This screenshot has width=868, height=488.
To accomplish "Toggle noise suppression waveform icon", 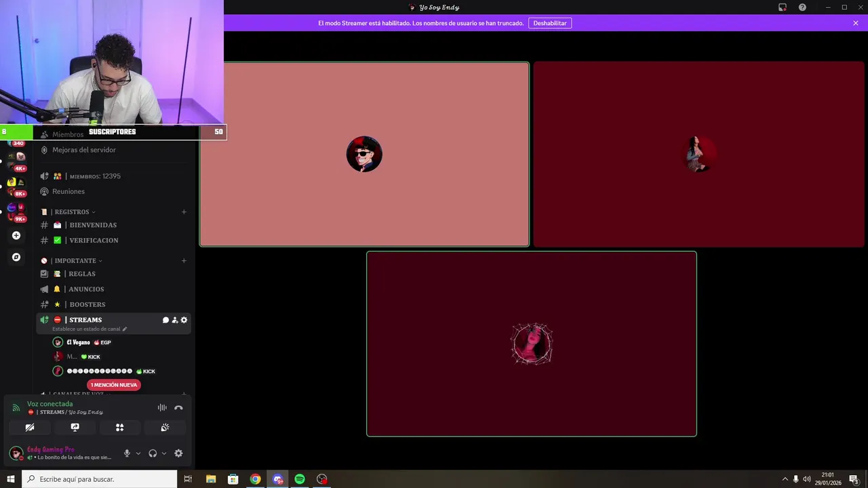I will (162, 407).
